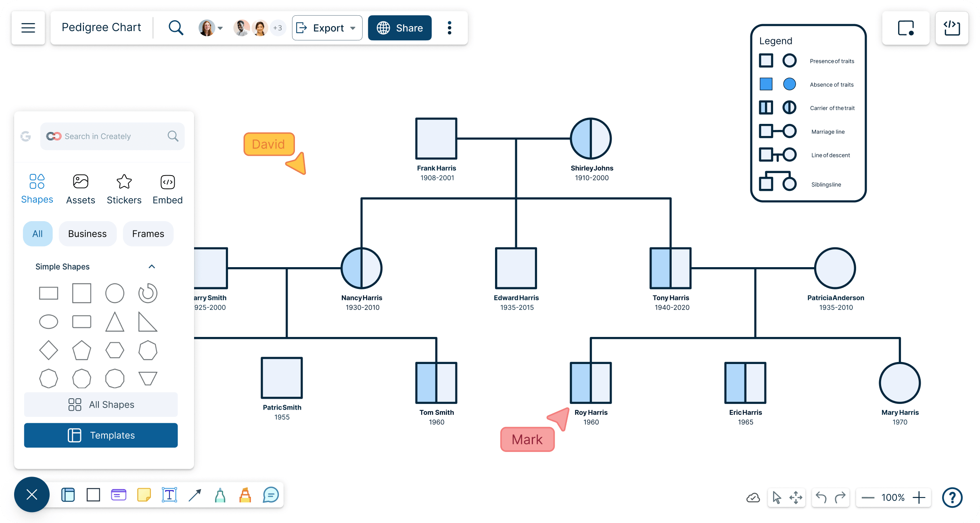Screen dimensions: 980x523
Task: Select the green marker pen tool
Action: 220,495
